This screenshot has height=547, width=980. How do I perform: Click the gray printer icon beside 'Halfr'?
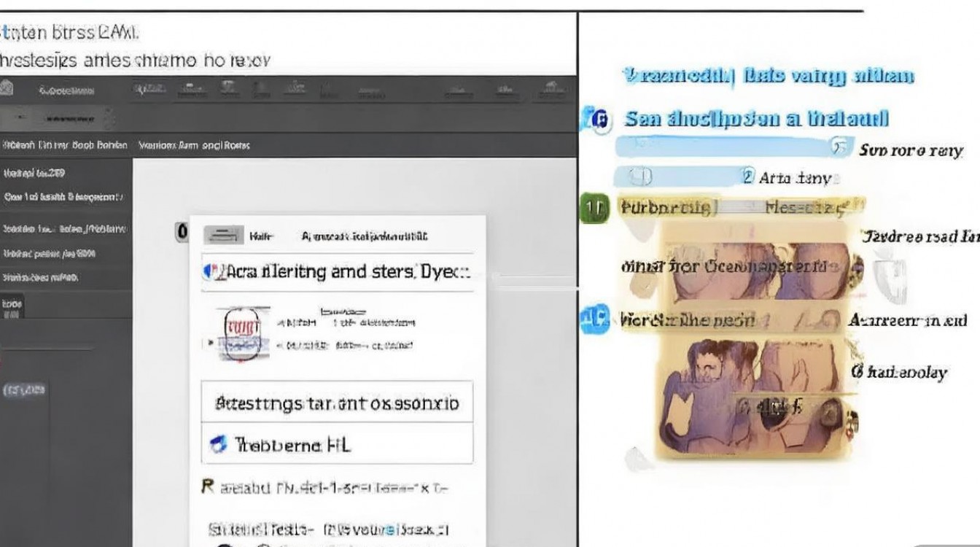click(222, 235)
